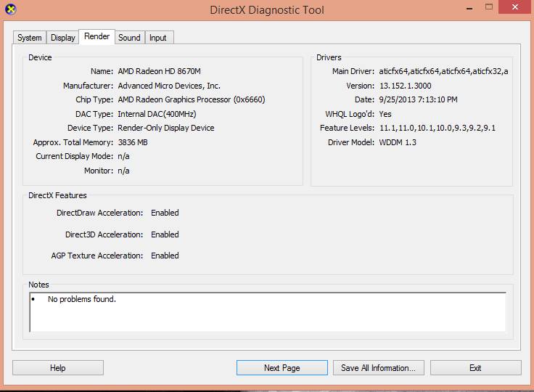Open the Display tab

(62, 38)
